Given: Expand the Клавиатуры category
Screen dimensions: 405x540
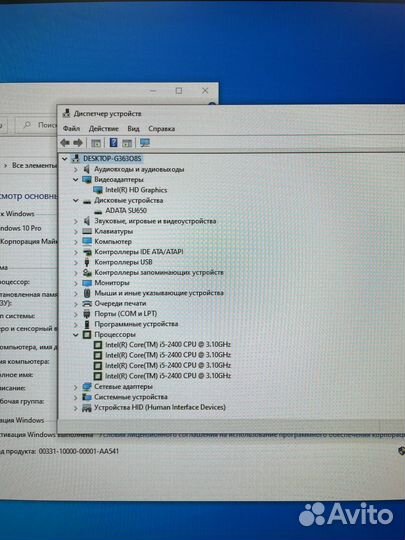Looking at the screenshot, I should (x=76, y=231).
